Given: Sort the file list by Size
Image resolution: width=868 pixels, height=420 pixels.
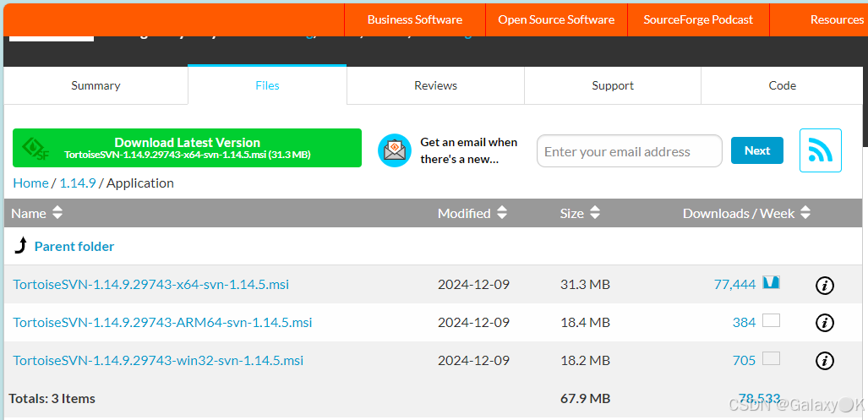Looking at the screenshot, I should click(x=580, y=213).
